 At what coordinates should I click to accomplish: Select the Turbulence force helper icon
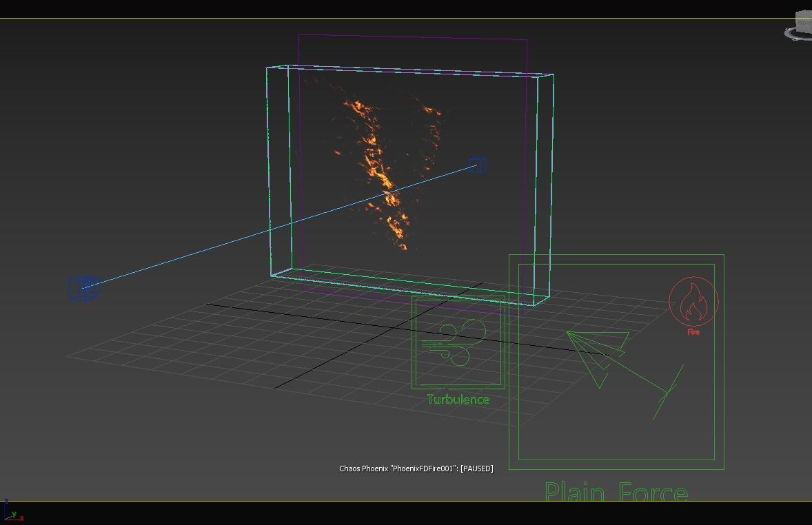[458, 342]
